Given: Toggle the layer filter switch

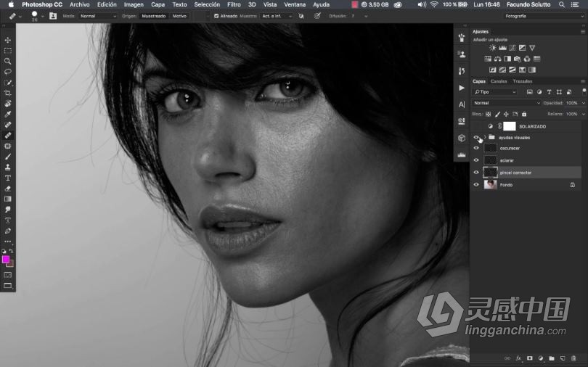Looking at the screenshot, I should 584,91.
